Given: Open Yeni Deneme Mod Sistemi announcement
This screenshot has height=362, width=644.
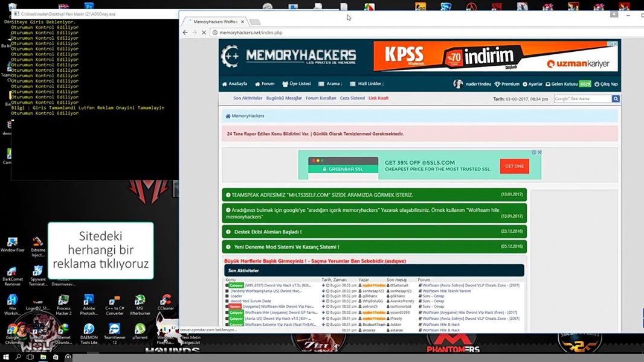Looking at the screenshot, I should point(374,247).
